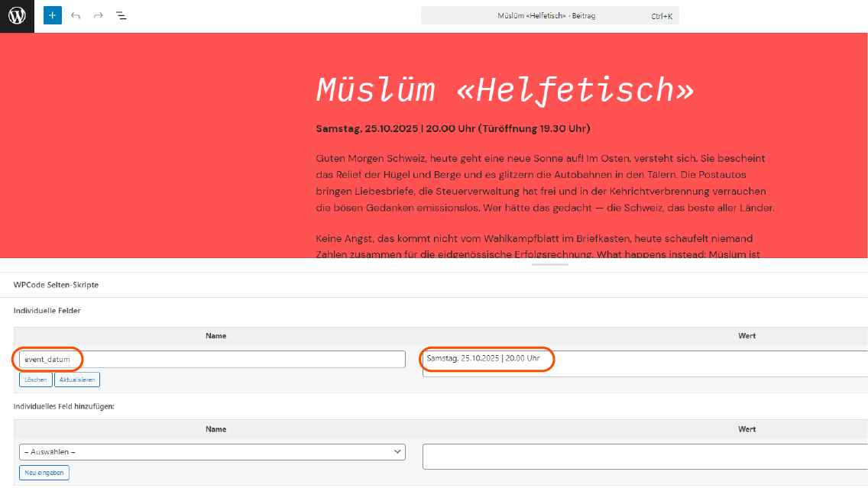Image resolution: width=868 pixels, height=488 pixels.
Task: Grab the meta box resize handle
Action: coord(549,264)
